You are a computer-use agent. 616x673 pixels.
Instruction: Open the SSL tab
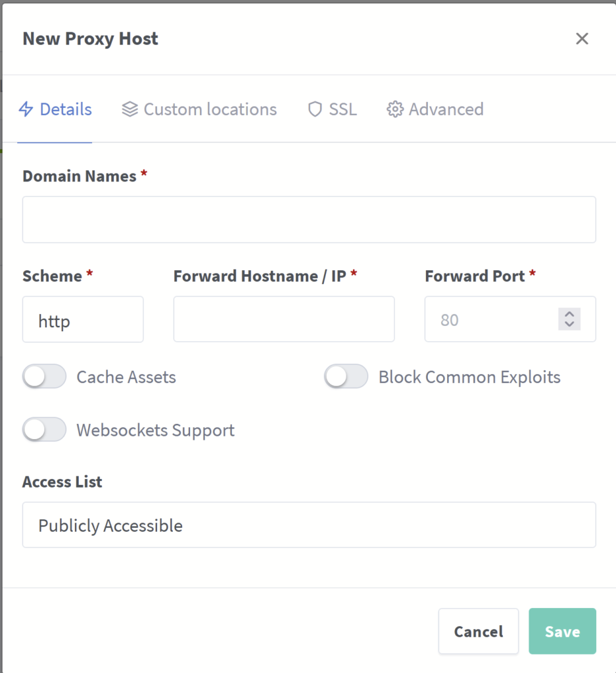pyautogui.click(x=342, y=109)
